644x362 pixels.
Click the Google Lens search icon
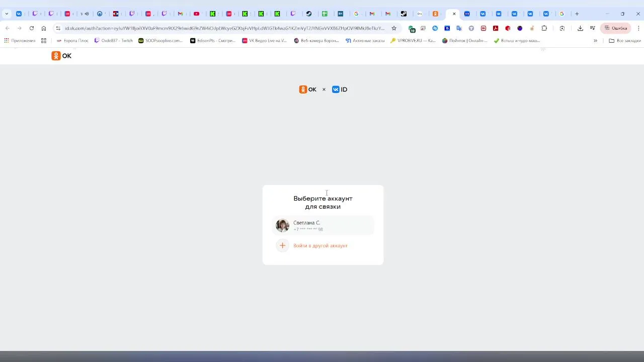coord(562,28)
